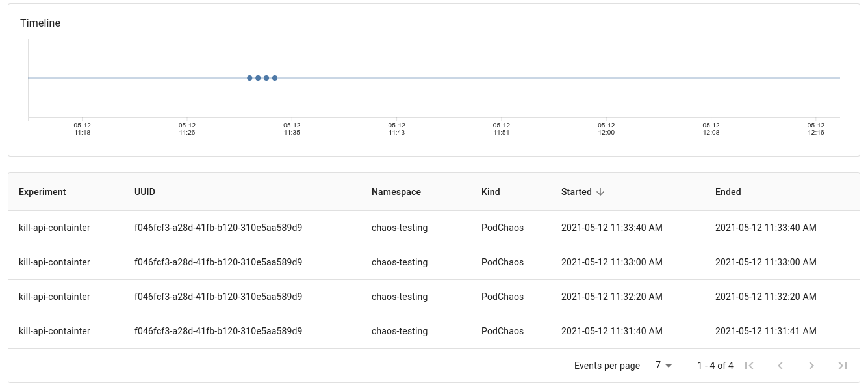
Task: Go to the last page
Action: [843, 366]
